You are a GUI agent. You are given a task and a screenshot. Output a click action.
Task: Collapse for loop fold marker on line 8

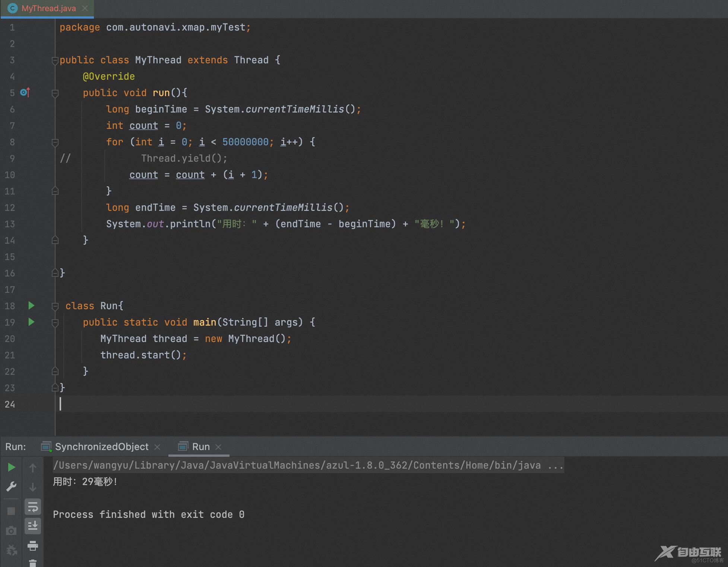tap(55, 142)
